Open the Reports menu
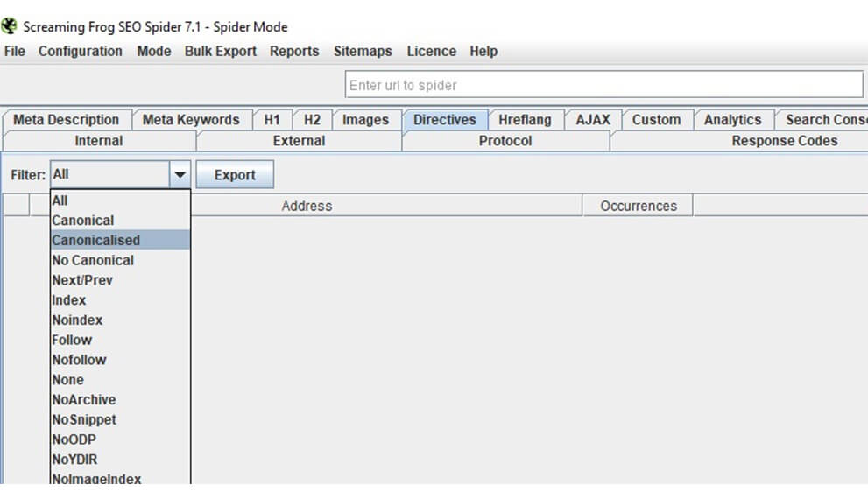Screen dimensions: 868x499 pyautogui.click(x=294, y=51)
